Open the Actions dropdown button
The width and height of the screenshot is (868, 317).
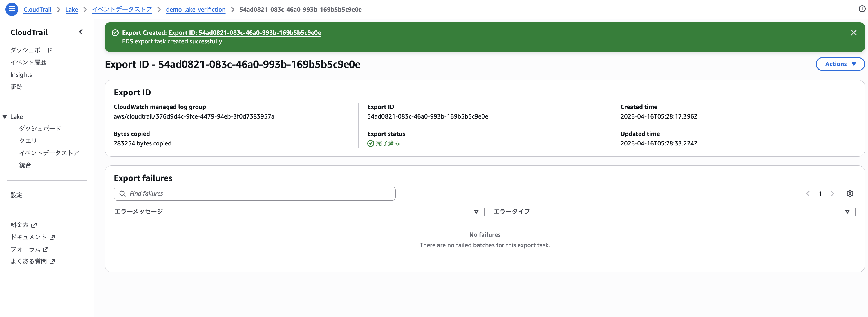[x=840, y=64]
